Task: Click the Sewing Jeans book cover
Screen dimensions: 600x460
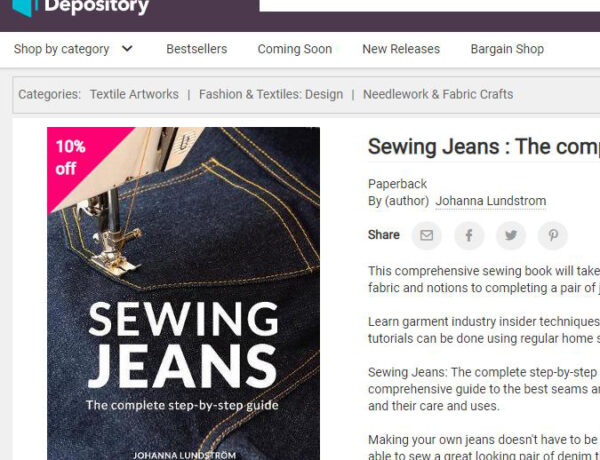Action: click(x=183, y=293)
